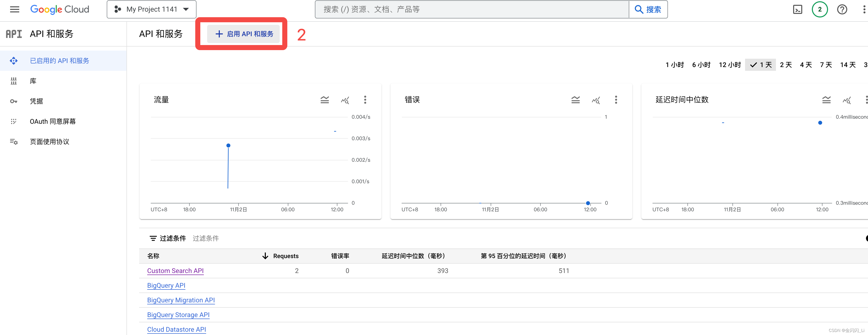Click the Google Cloud logo

pos(60,9)
